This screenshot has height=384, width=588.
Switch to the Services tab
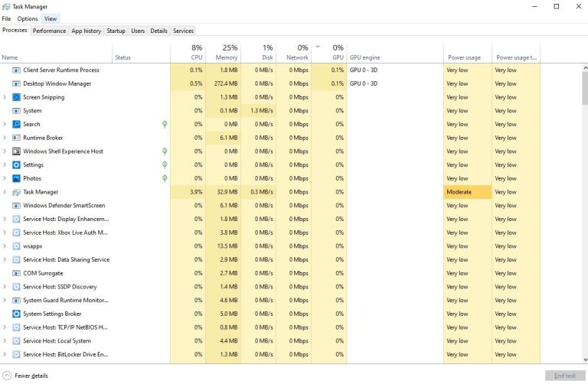point(184,31)
